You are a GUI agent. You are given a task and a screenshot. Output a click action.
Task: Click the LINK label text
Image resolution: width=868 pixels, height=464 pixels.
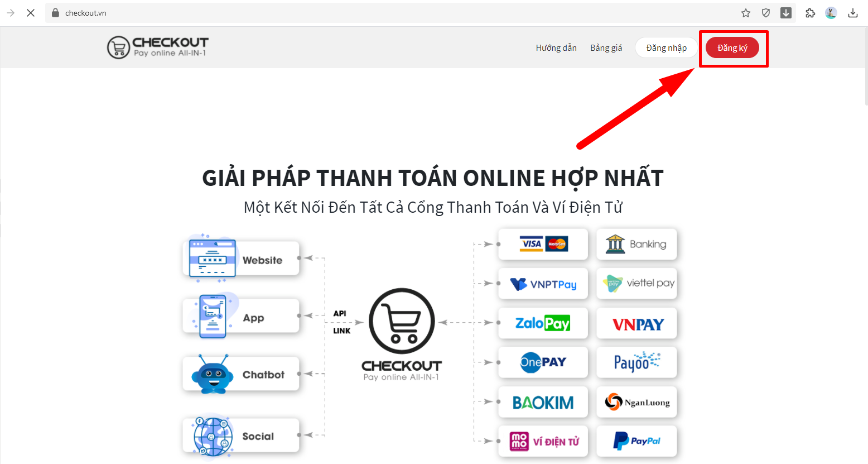[x=342, y=331]
